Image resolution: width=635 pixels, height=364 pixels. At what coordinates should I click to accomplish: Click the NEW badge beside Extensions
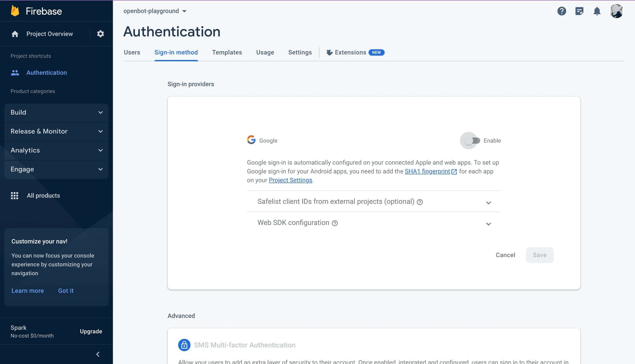click(x=377, y=52)
